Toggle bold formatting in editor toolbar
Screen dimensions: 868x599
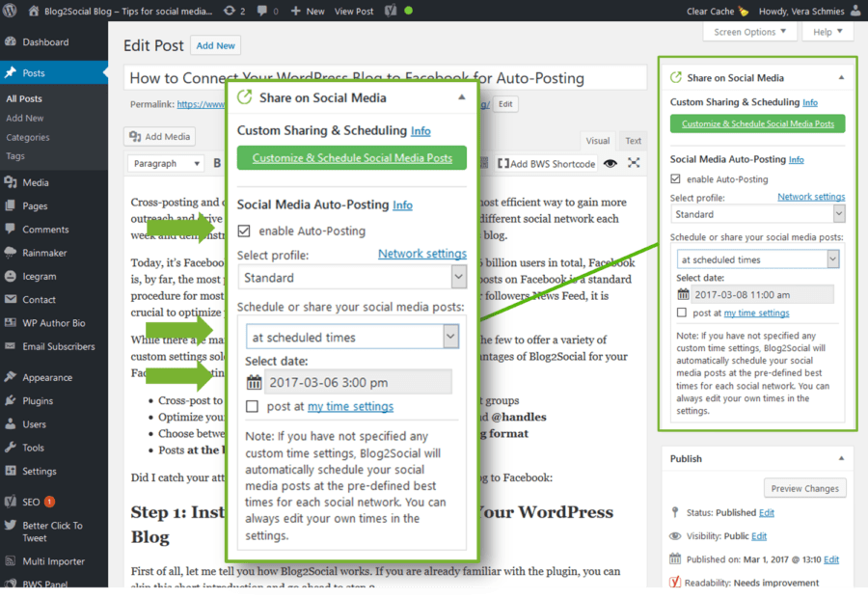[217, 163]
